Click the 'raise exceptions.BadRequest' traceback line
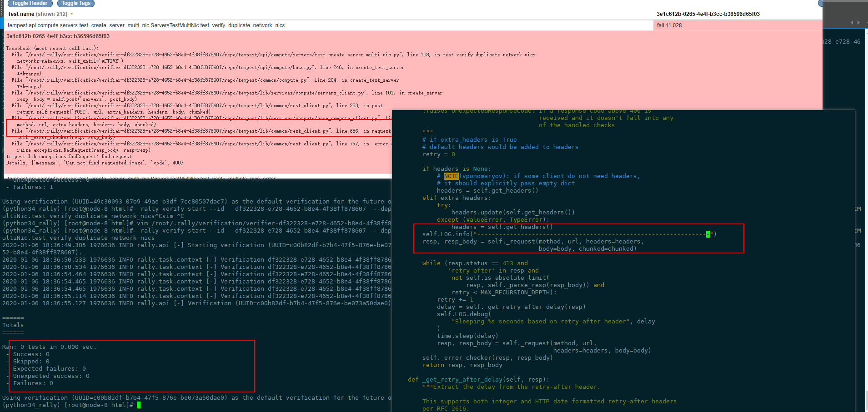868x412 pixels. 84,150
